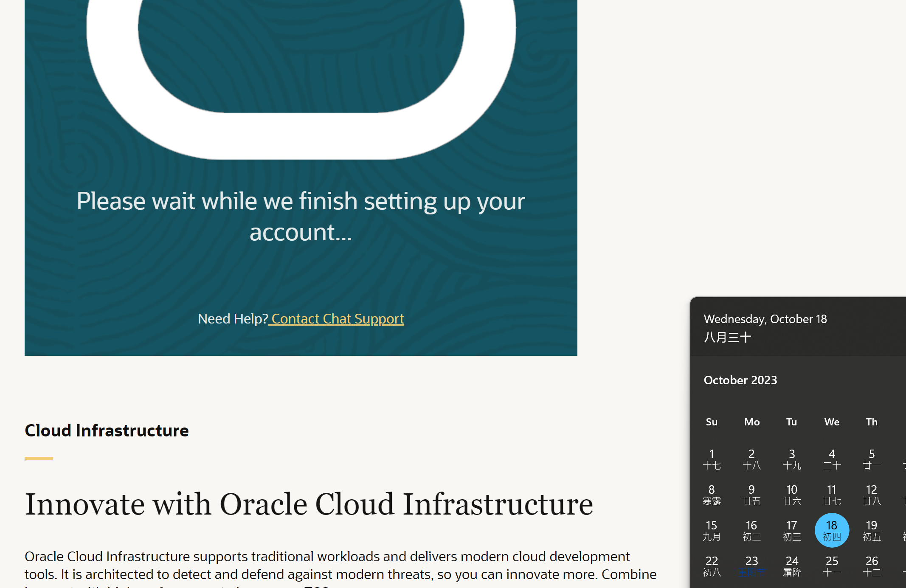Click the Wednesday, October 18 date header
This screenshot has height=588, width=906.
[x=765, y=319]
